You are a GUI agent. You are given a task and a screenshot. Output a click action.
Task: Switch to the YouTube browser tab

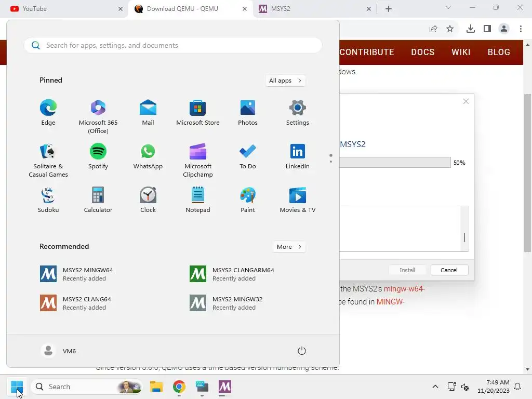pyautogui.click(x=64, y=9)
